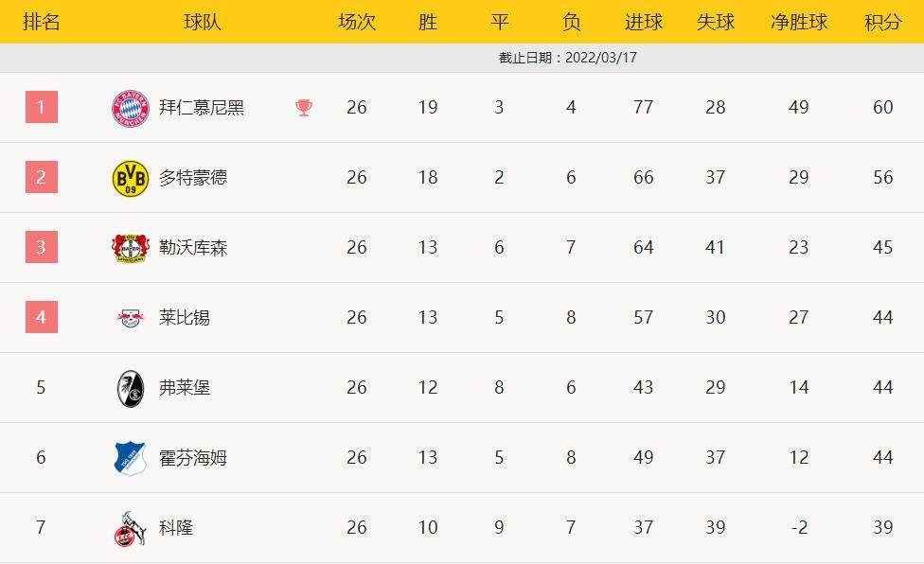Click the red rank 4 badge
This screenshot has width=924, height=564.
tap(42, 317)
